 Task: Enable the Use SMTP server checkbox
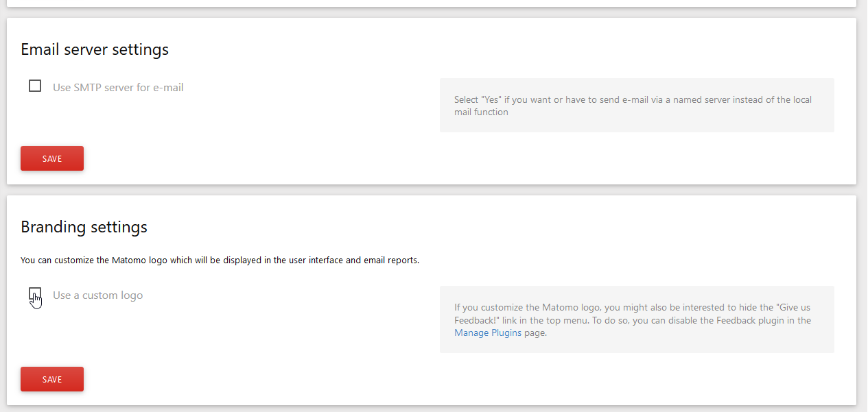pos(35,86)
